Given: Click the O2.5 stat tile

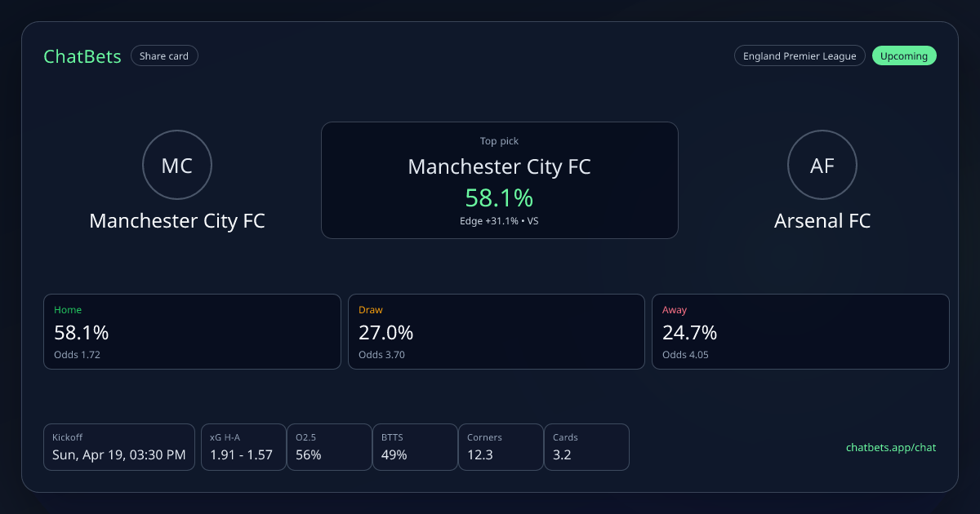Looking at the screenshot, I should (x=329, y=447).
